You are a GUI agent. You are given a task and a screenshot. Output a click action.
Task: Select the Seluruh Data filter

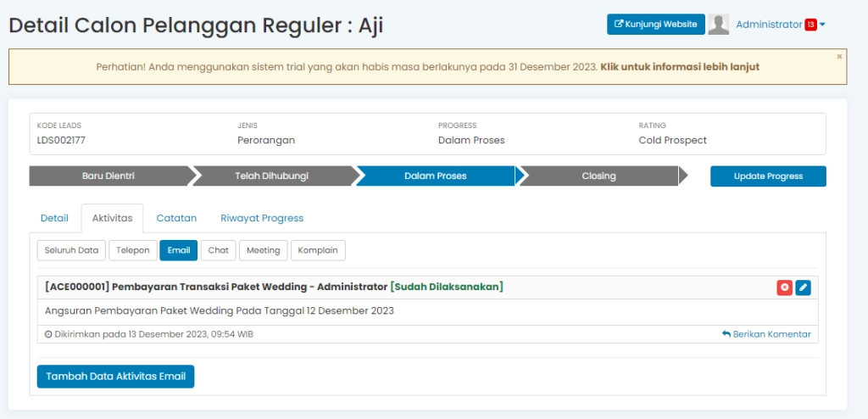coord(72,250)
